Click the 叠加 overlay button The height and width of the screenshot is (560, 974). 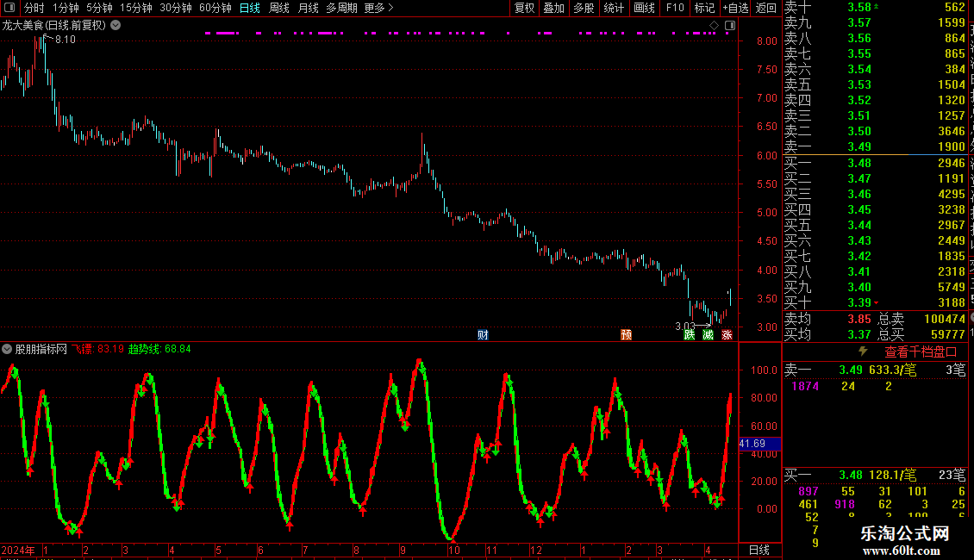click(554, 8)
